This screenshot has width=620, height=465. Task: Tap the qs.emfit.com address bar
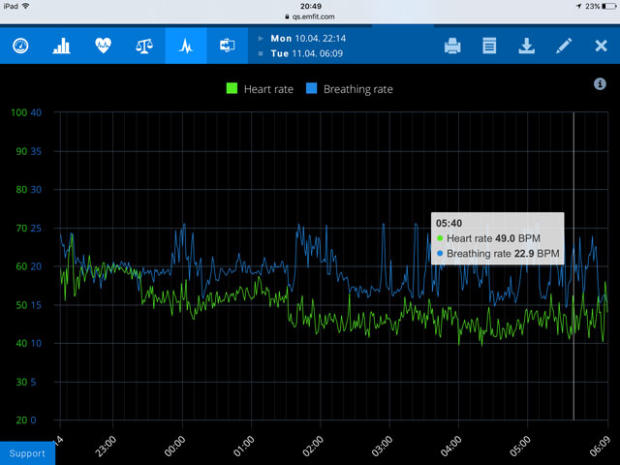point(310,17)
